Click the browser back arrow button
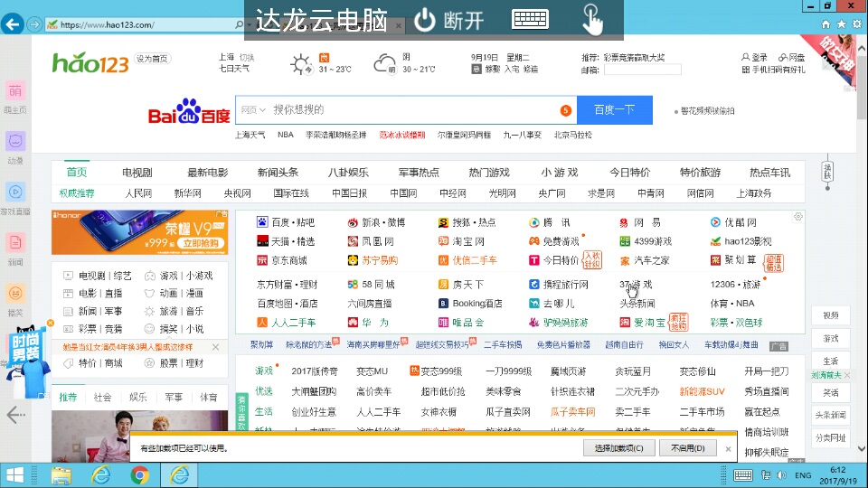This screenshot has height=488, width=868. coord(12,24)
